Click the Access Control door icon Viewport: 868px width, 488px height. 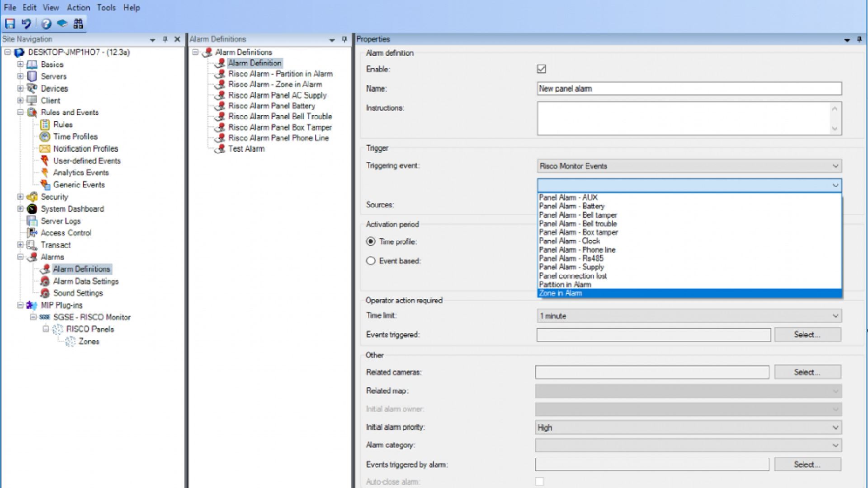pyautogui.click(x=32, y=233)
